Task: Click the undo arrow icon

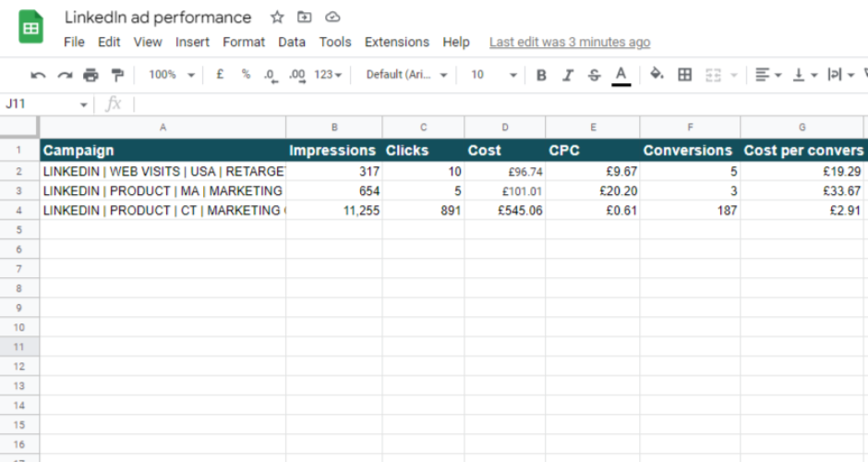Action: [x=38, y=75]
